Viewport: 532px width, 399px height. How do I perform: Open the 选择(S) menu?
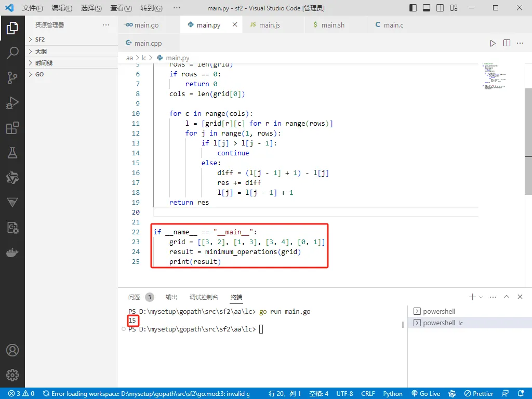(91, 8)
